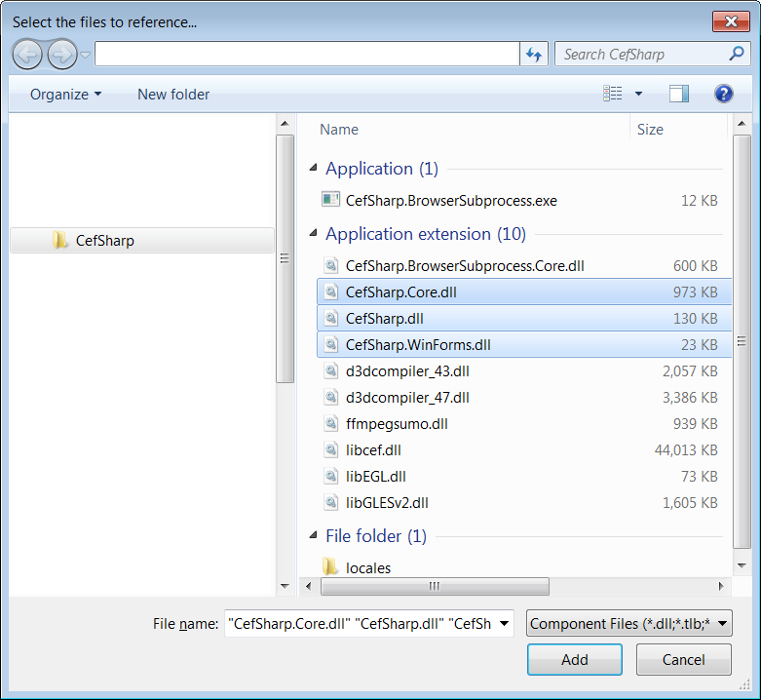Open the recent locations dropdown arrow

point(86,55)
